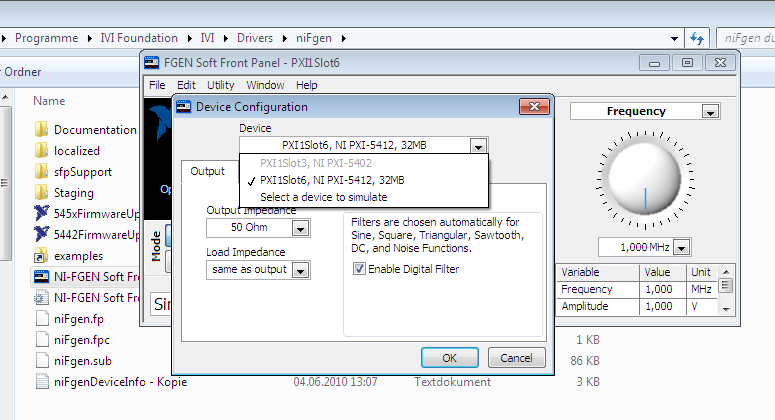Click the Cancel button
The width and height of the screenshot is (775, 420).
pos(517,358)
